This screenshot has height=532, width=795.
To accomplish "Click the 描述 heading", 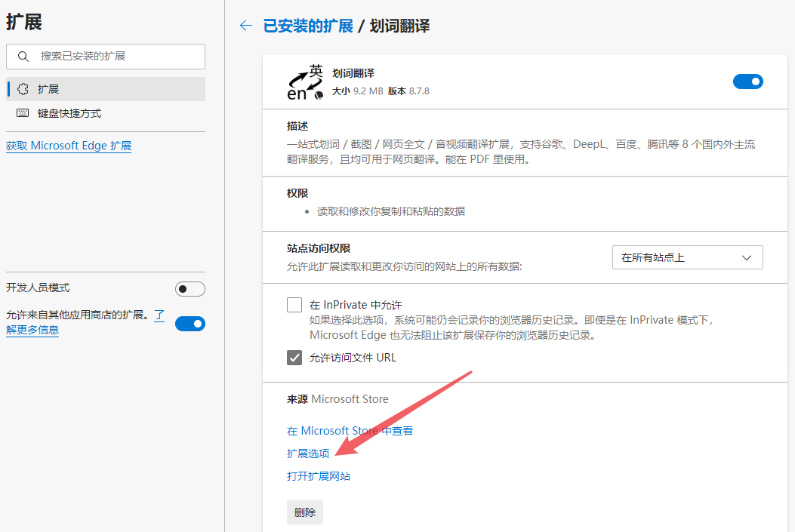I will click(297, 126).
